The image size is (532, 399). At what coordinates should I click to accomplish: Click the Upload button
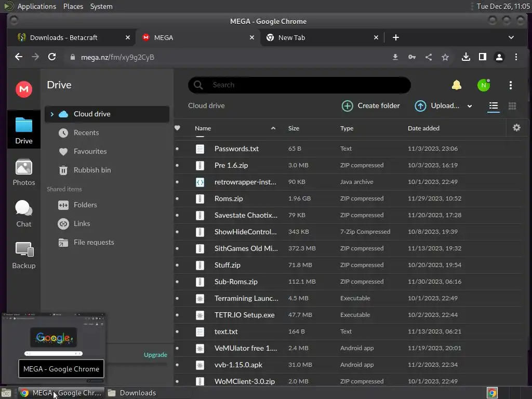[x=437, y=106]
